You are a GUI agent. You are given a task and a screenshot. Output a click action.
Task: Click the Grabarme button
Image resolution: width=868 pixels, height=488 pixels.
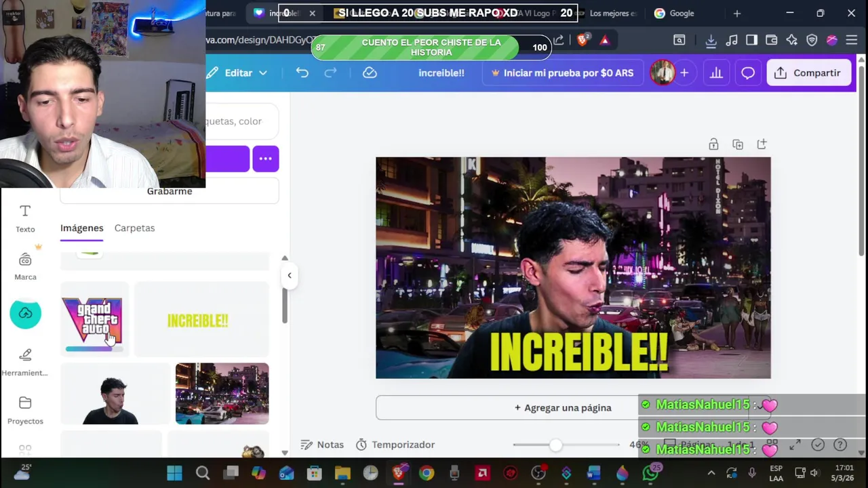point(170,191)
